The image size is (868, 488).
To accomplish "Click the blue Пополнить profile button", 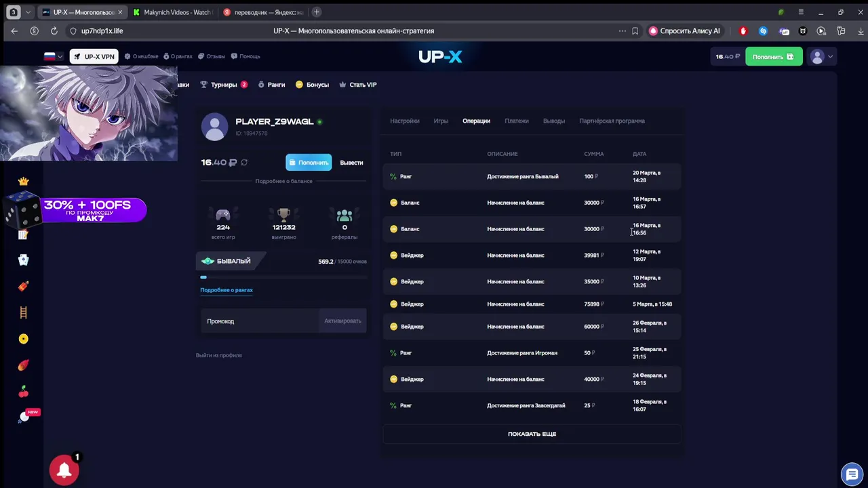I will pos(309,163).
